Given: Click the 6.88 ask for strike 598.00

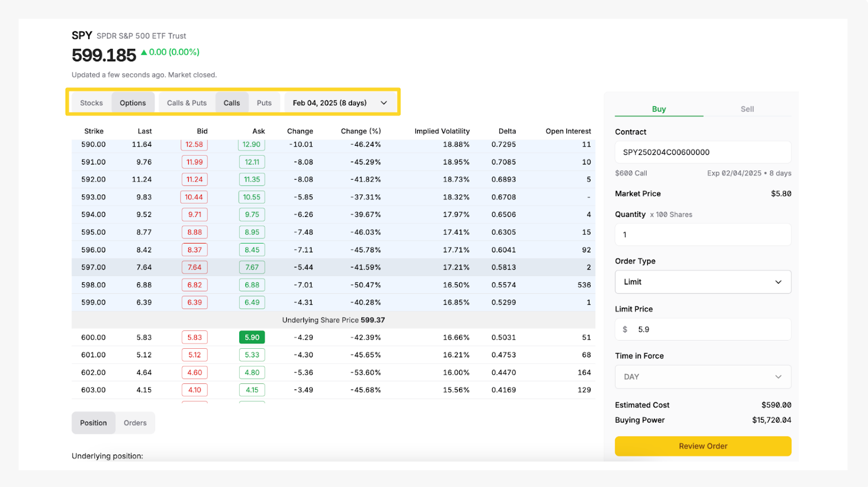Looking at the screenshot, I should 252,285.
